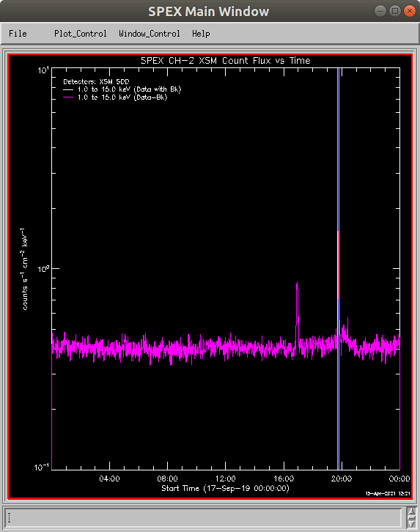Viewport: 420px width, 532px height.
Task: Click the 16:00 x-axis tick label
Action: (x=284, y=479)
